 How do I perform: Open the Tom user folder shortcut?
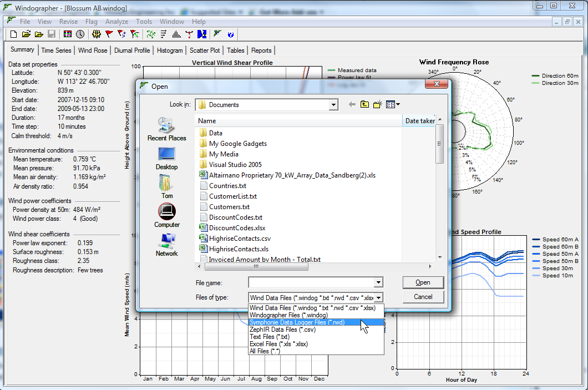[x=167, y=187]
